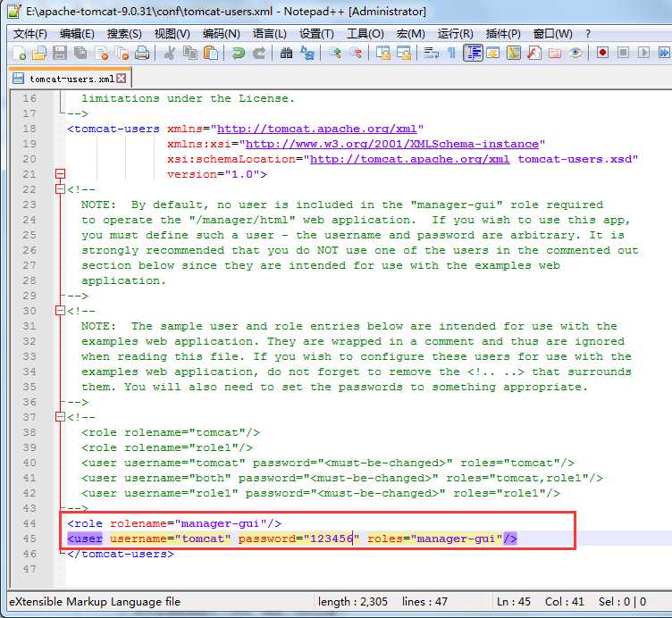Viewport: 672px width, 618px height.
Task: Toggle the monitoring eye toolbar icon
Action: [575, 53]
